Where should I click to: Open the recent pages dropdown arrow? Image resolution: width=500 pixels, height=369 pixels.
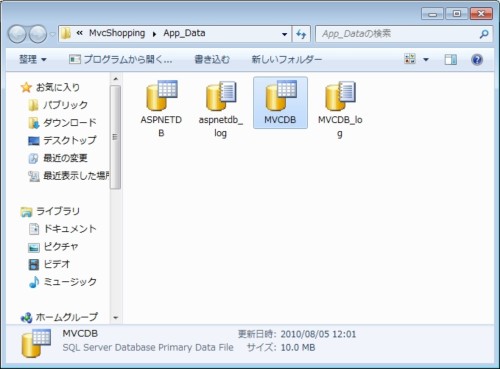52,34
